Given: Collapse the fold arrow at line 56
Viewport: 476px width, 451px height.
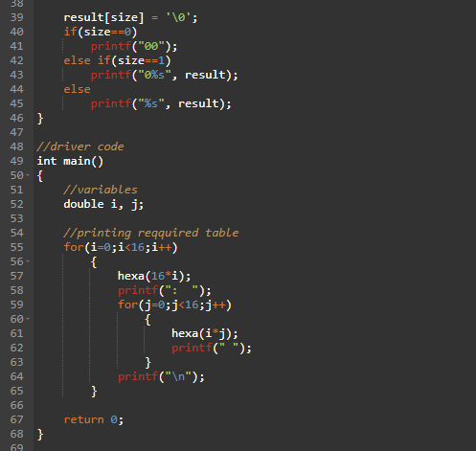Looking at the screenshot, I should (28, 261).
